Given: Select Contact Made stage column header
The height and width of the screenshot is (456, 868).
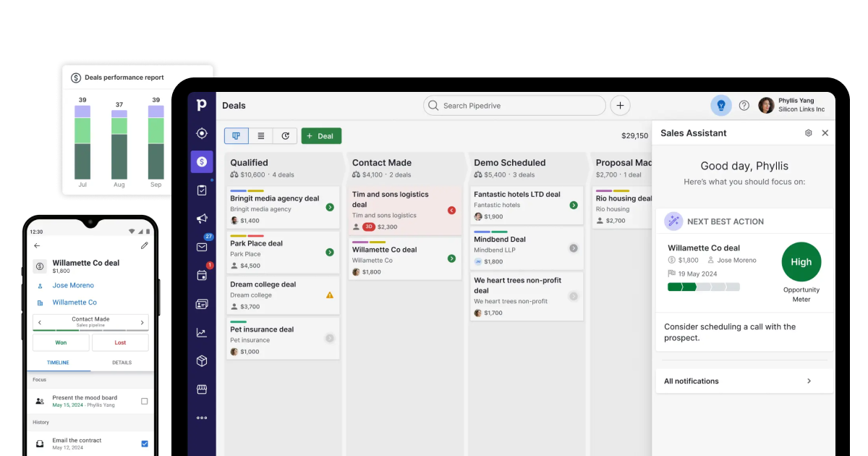Looking at the screenshot, I should [x=405, y=168].
